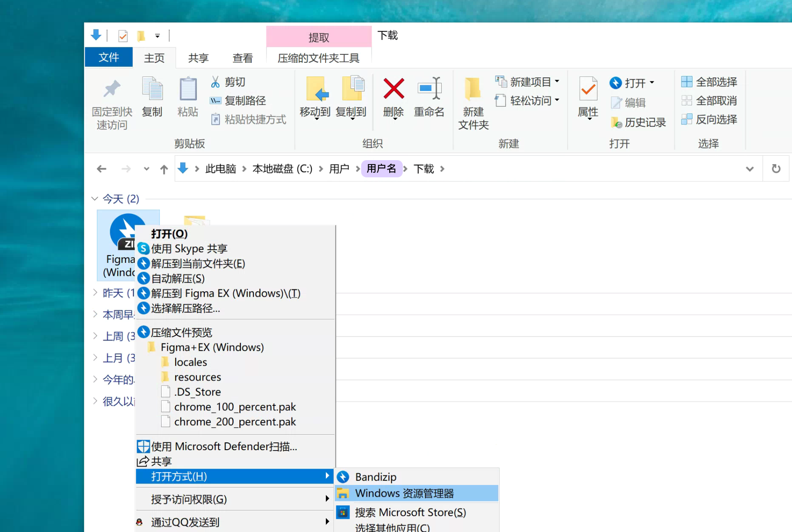Click the Cut (剪切) scissors icon
792x532 pixels.
215,82
